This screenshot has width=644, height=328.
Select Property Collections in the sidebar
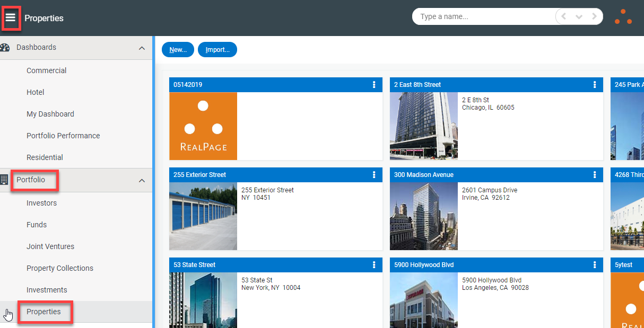click(60, 268)
